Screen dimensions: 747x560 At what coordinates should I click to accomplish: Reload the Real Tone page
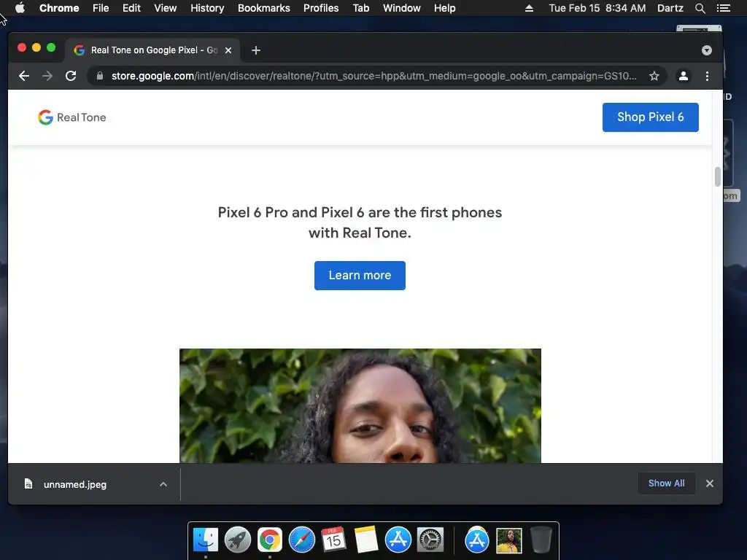[71, 76]
